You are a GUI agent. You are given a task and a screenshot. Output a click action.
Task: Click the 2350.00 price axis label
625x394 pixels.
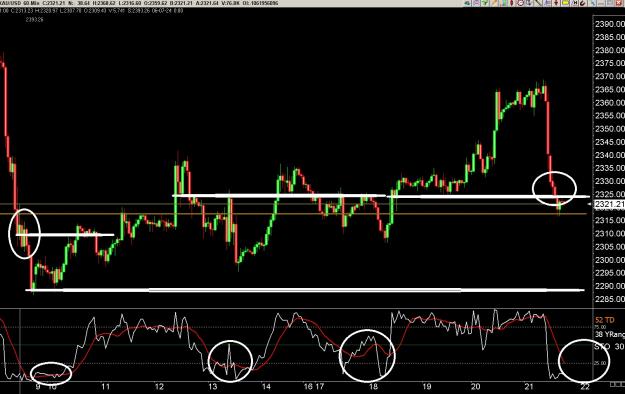[x=609, y=129]
